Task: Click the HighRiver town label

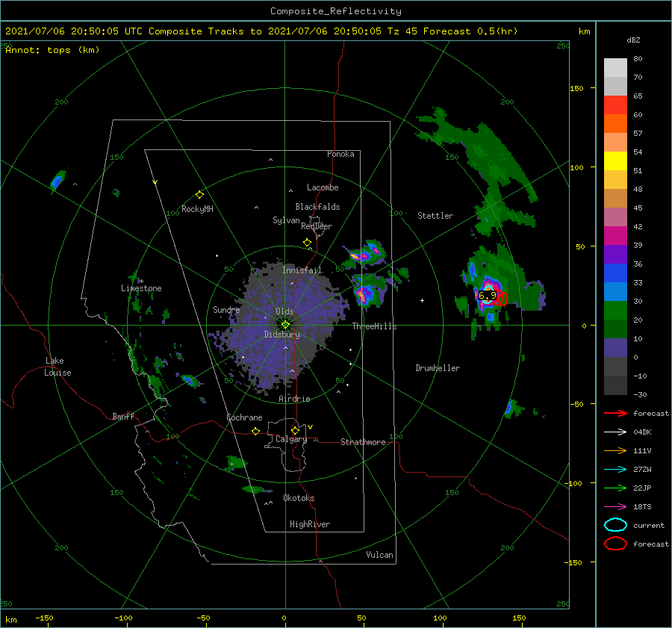Action: click(x=310, y=524)
